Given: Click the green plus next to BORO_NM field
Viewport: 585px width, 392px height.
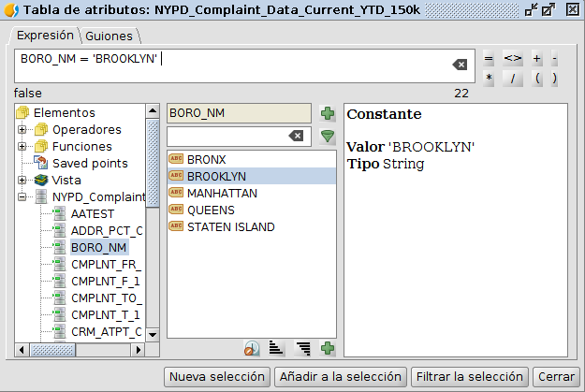Looking at the screenshot, I should [328, 113].
